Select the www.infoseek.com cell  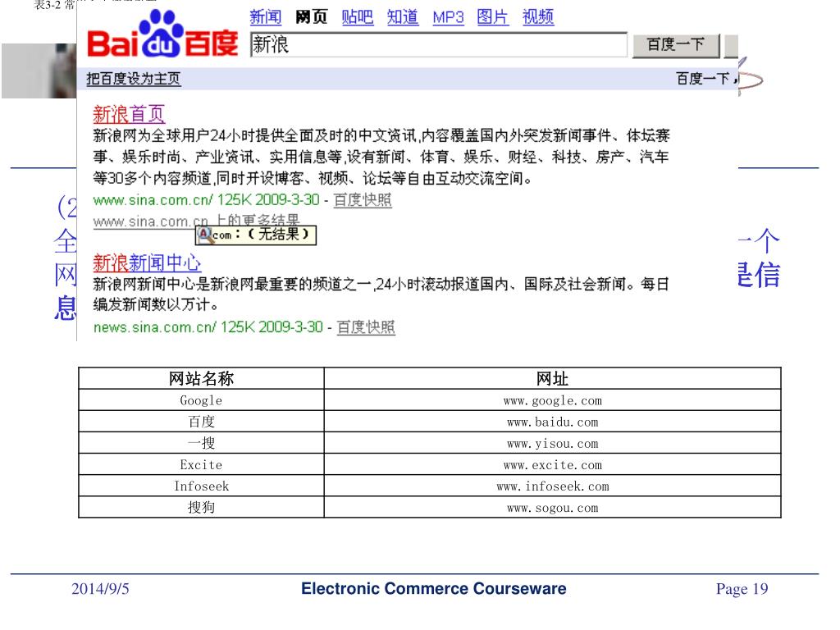[552, 486]
